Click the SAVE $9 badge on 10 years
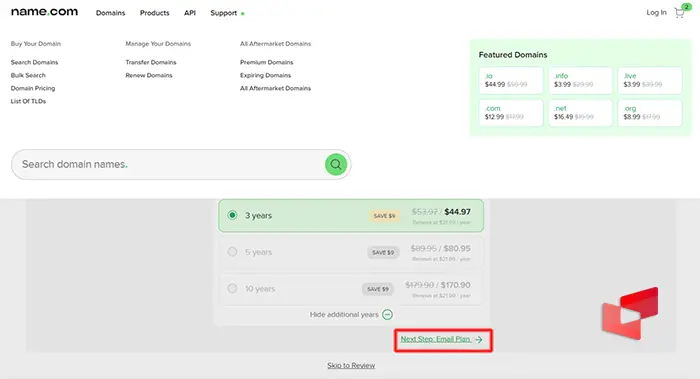 [x=378, y=289]
